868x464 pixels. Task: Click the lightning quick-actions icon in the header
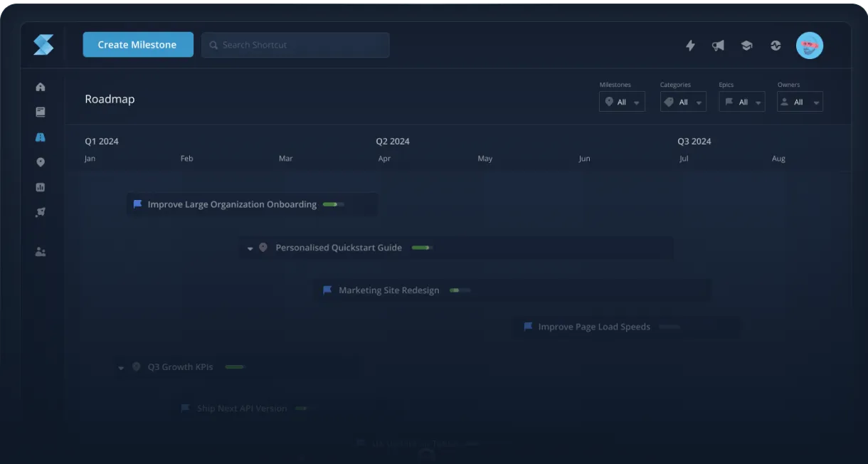(x=690, y=45)
